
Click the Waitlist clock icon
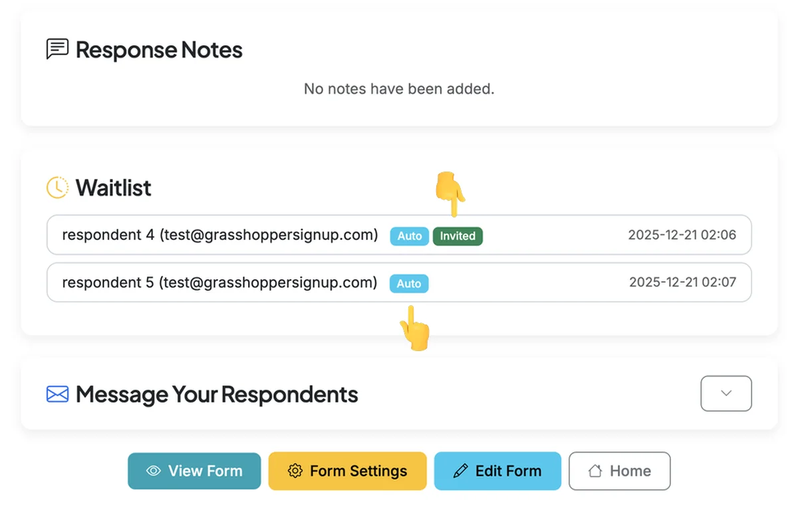click(57, 188)
